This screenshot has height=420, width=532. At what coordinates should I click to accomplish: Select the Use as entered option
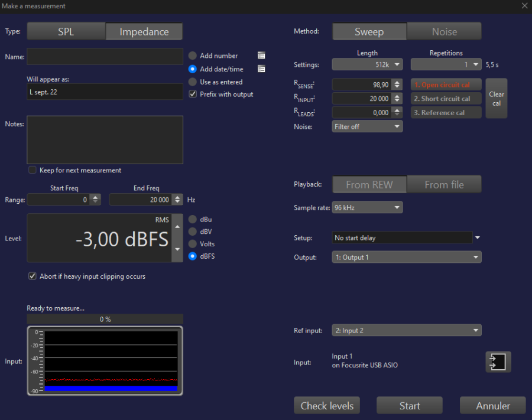(192, 82)
